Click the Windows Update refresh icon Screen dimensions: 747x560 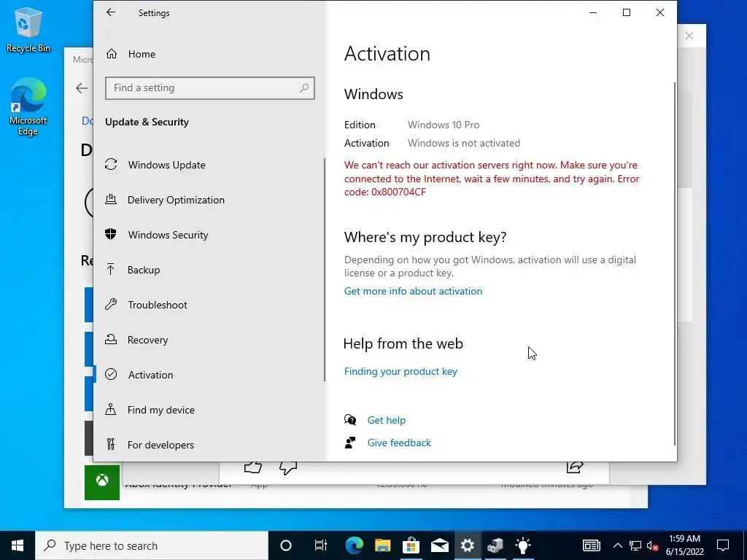point(111,164)
